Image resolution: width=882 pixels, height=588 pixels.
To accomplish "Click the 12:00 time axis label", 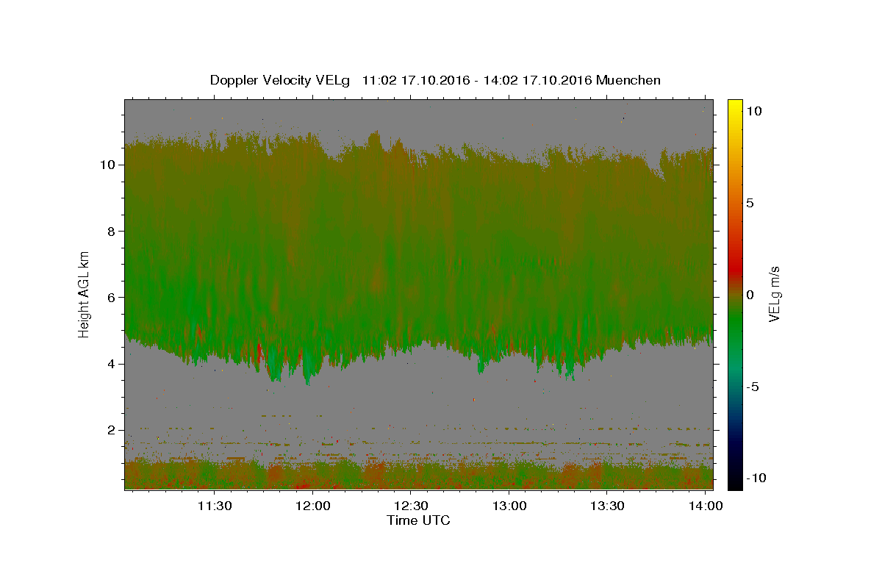I will 312,506.
